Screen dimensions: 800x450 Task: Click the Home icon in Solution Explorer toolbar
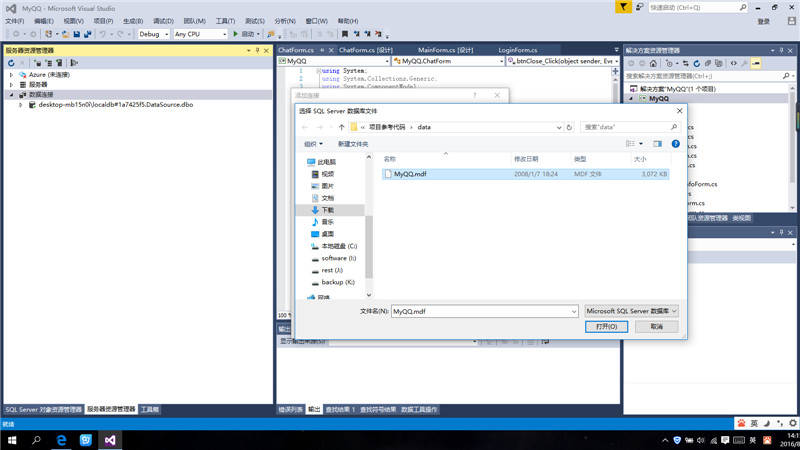655,63
